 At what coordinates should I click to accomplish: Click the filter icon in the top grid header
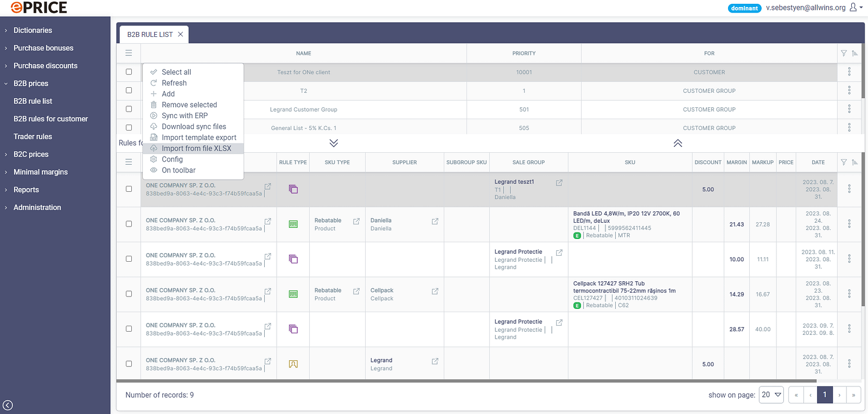pyautogui.click(x=844, y=53)
